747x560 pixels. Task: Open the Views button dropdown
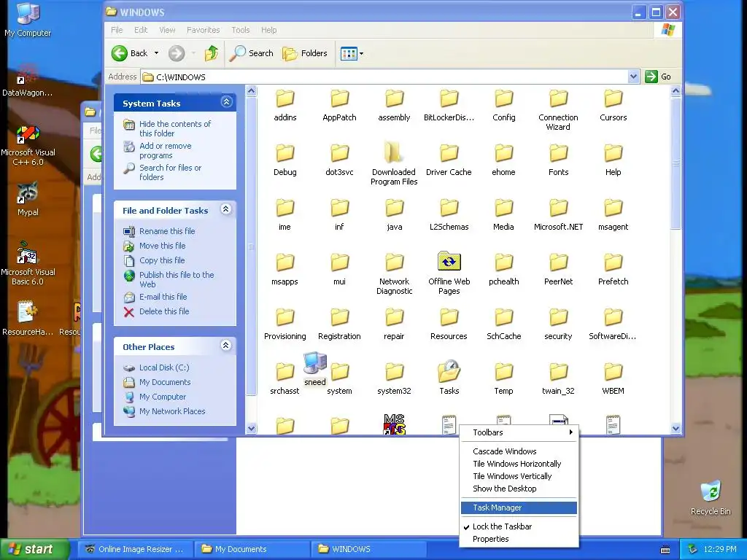click(x=361, y=53)
